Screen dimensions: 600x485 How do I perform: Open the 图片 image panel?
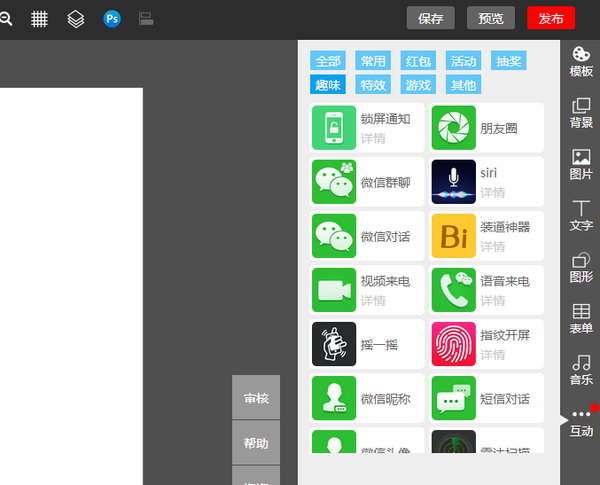581,165
